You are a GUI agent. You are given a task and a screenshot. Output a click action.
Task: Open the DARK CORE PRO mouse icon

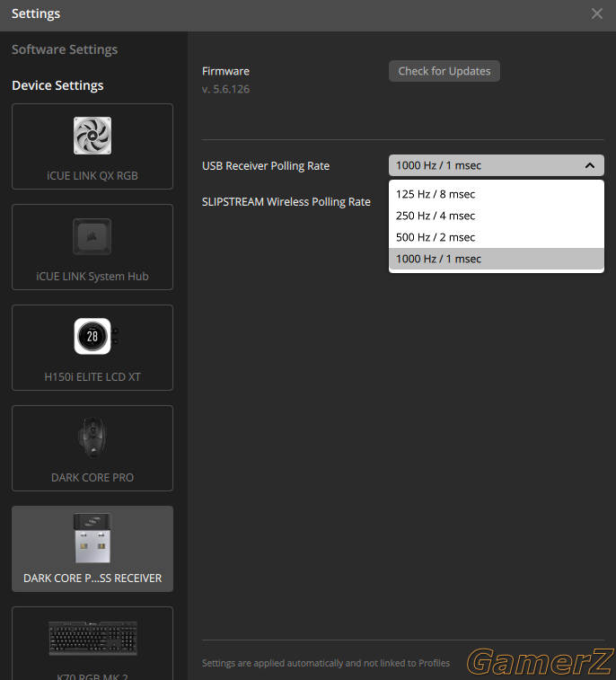point(92,437)
